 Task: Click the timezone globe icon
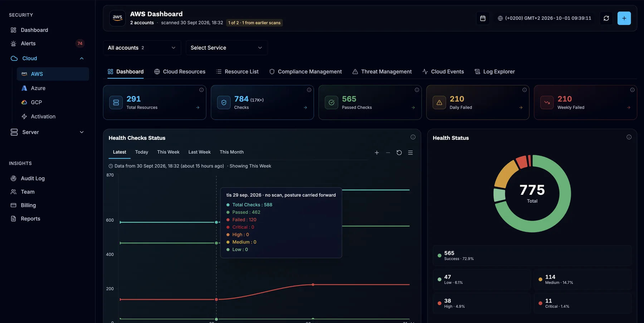(x=500, y=18)
